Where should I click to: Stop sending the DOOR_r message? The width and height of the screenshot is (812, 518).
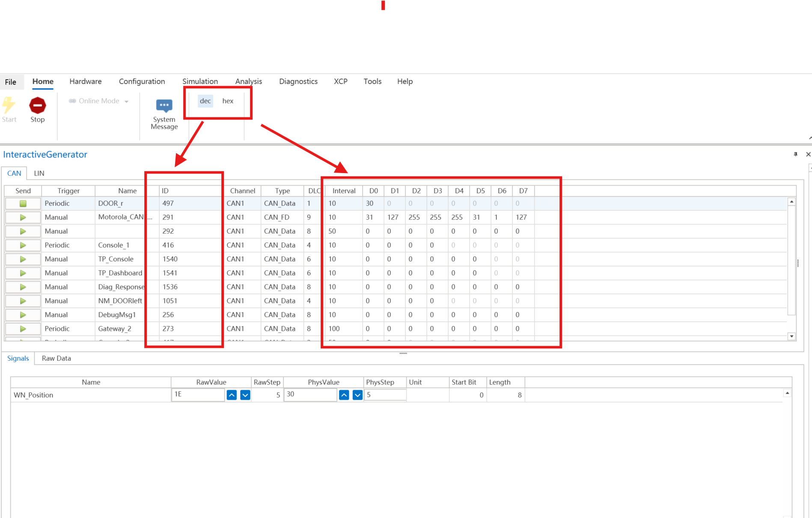(23, 204)
